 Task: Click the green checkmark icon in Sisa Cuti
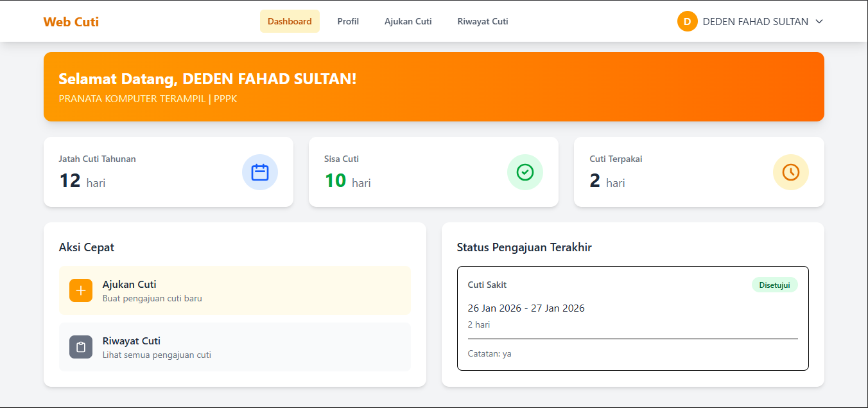(525, 172)
